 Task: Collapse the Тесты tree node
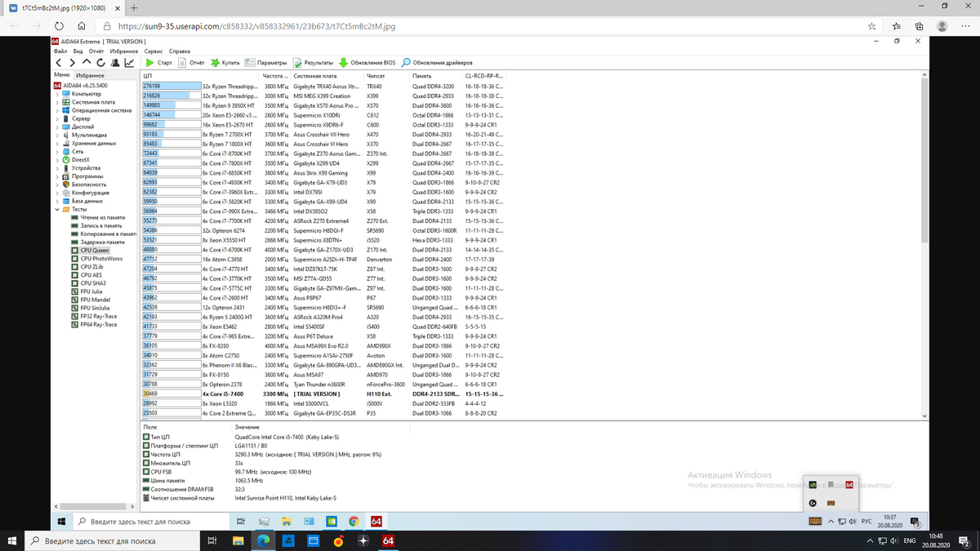coord(56,209)
